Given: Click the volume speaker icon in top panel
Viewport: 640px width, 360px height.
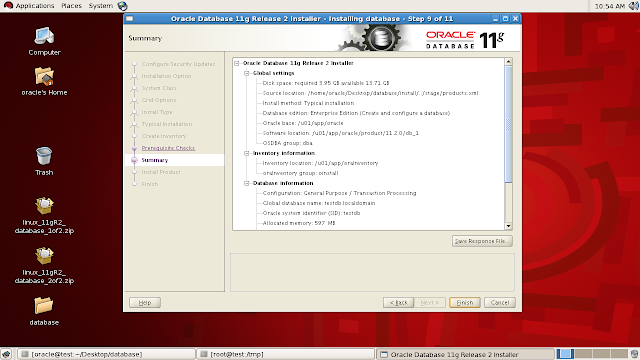Looking at the screenshot, I should pyautogui.click(x=633, y=6).
